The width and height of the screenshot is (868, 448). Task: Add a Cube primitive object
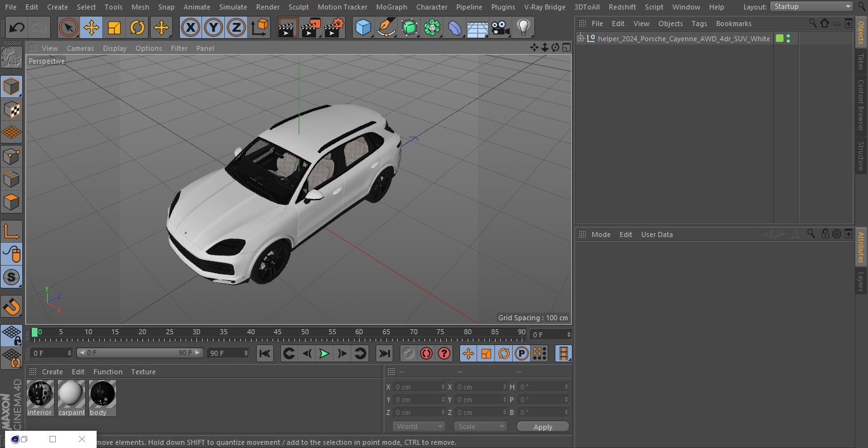point(363,28)
